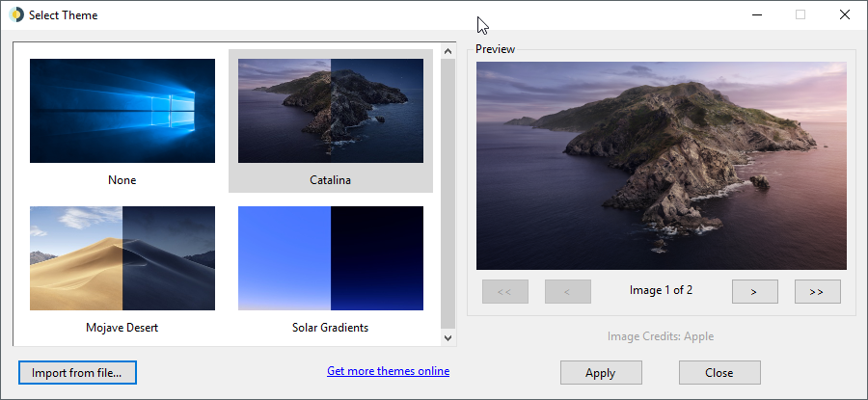Image resolution: width=868 pixels, height=400 pixels.
Task: Open the Get more themes online link
Action: (x=388, y=371)
